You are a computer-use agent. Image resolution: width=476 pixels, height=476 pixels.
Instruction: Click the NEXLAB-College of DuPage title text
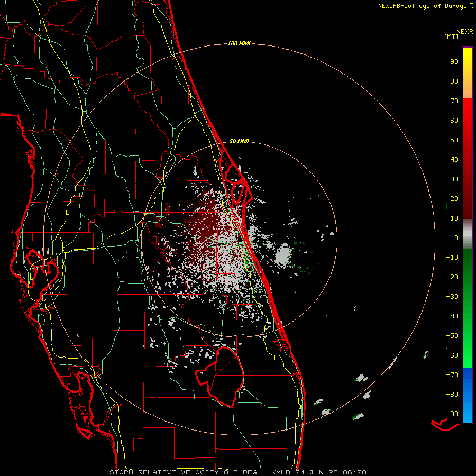click(x=422, y=6)
